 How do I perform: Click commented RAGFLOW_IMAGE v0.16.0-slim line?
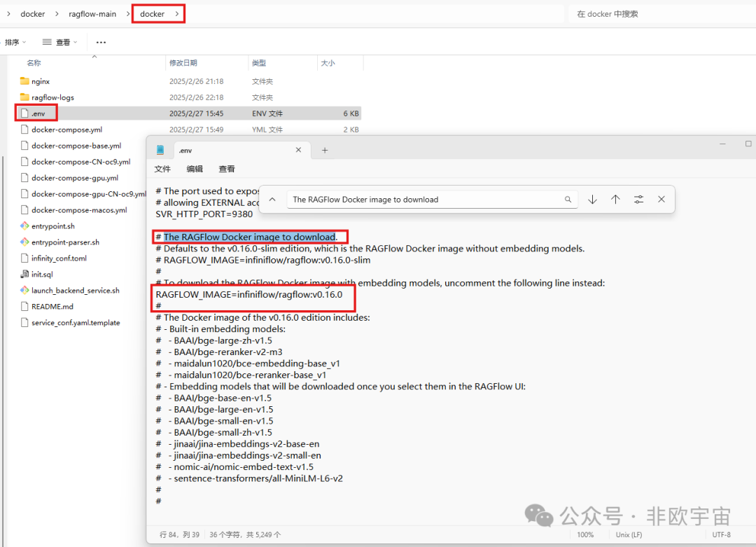pyautogui.click(x=262, y=260)
